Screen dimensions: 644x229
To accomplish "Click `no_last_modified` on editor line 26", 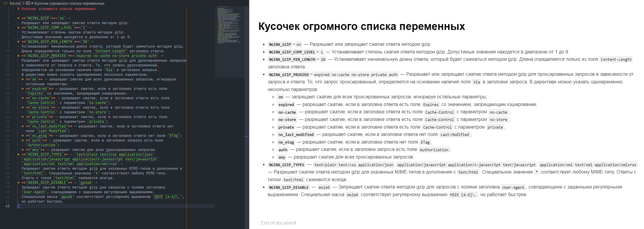I will [x=49, y=126].
